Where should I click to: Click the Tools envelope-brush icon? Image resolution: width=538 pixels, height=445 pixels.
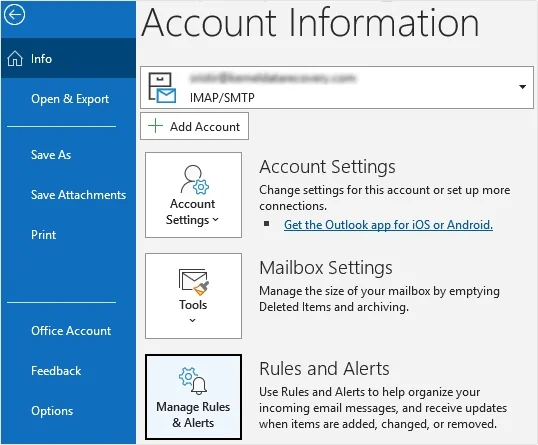tap(194, 282)
